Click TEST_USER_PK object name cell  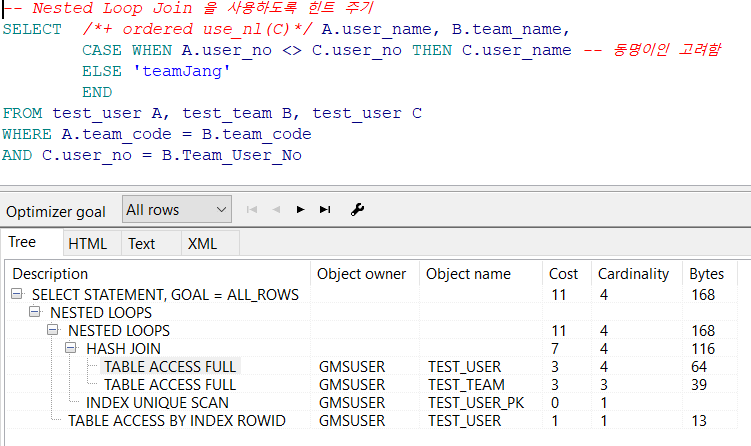point(476,402)
